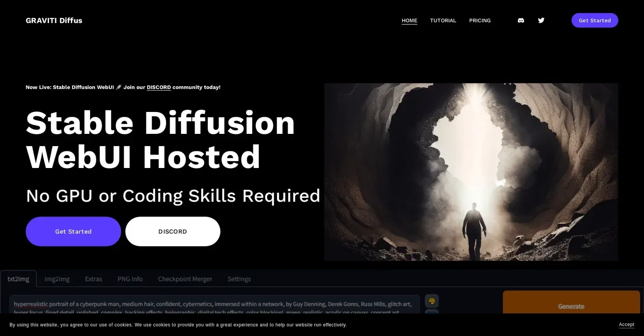The height and width of the screenshot is (336, 644).
Task: Open the Checkpoint Merger tab
Action: pos(185,279)
